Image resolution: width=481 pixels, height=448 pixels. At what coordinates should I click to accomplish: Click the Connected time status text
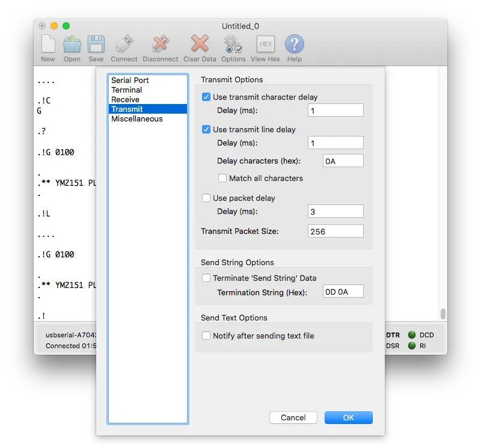(x=71, y=346)
